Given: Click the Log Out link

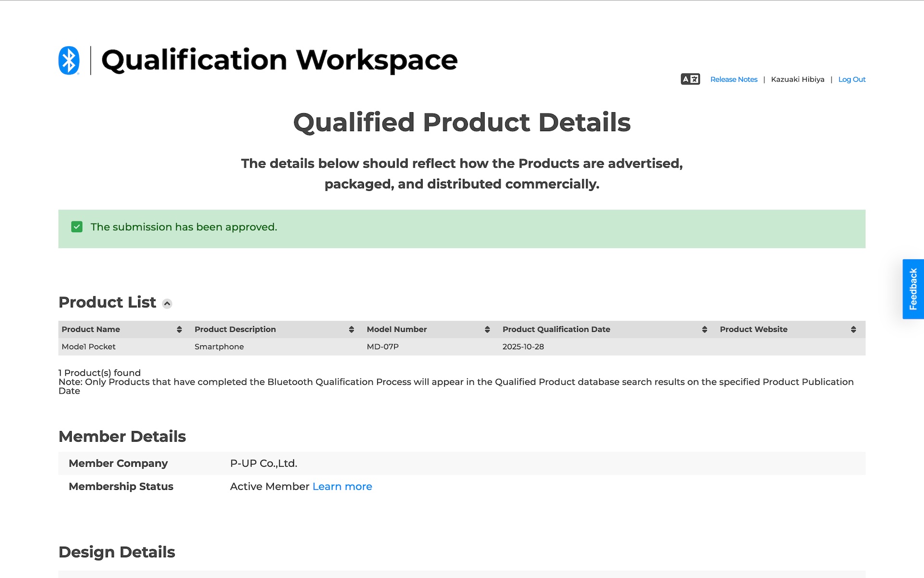Looking at the screenshot, I should (x=851, y=79).
